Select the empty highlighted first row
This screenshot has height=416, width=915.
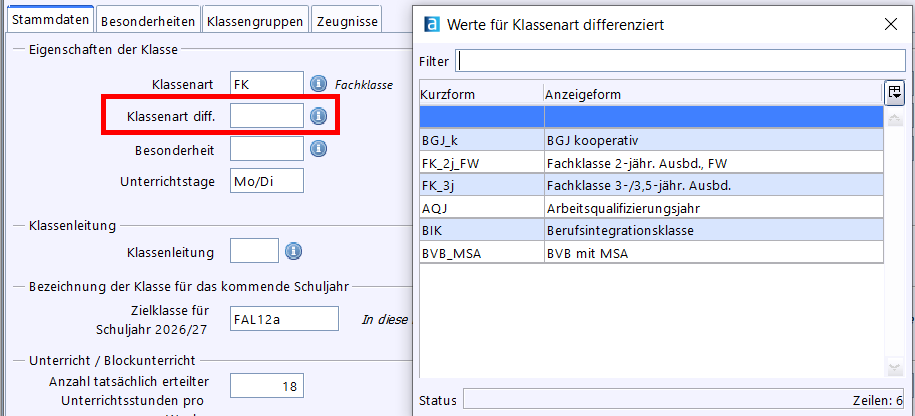[x=651, y=117]
